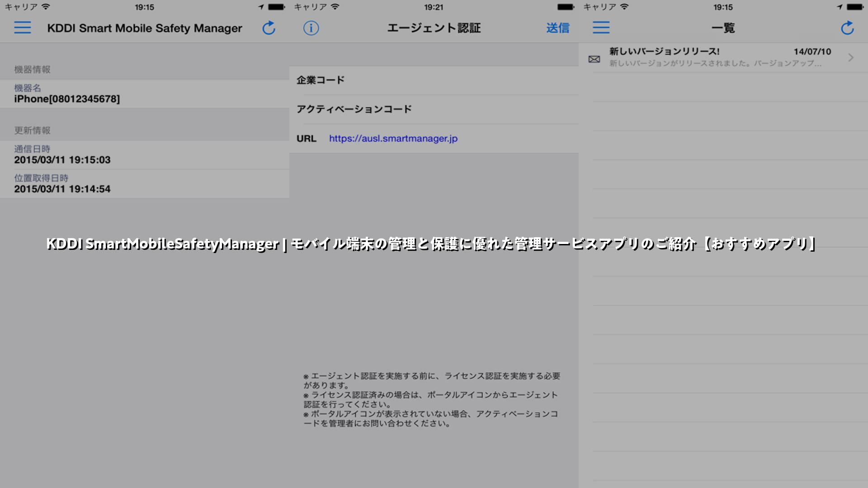The image size is (868, 488).
Task: Tap the 19:21 clock in middle status bar
Action: pos(434,7)
